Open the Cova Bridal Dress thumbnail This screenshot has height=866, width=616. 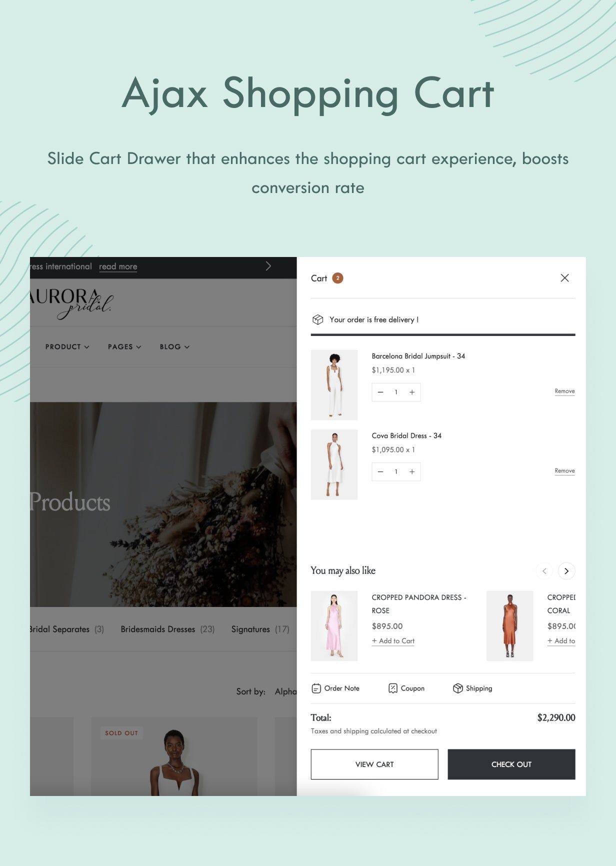point(334,464)
